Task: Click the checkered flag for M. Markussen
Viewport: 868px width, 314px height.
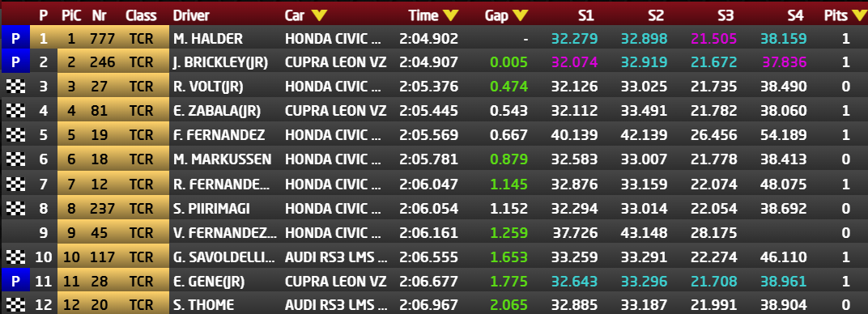Action: tap(15, 159)
